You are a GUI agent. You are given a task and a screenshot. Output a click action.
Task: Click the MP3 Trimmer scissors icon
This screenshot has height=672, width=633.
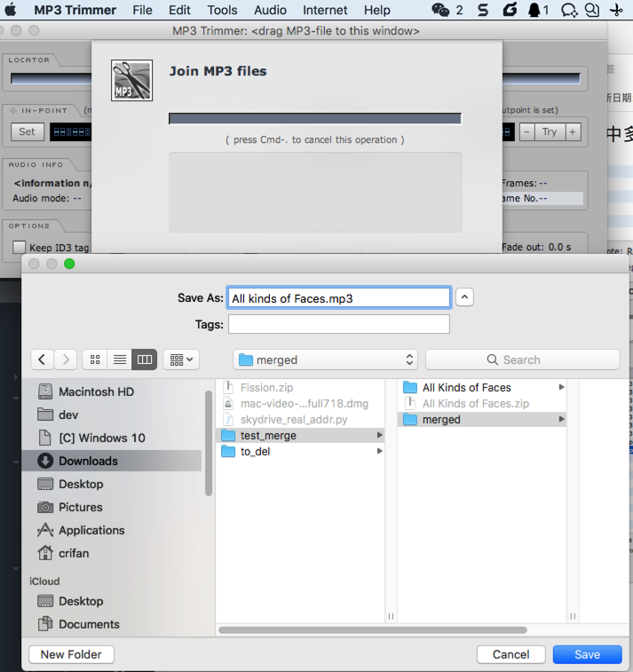[x=131, y=80]
